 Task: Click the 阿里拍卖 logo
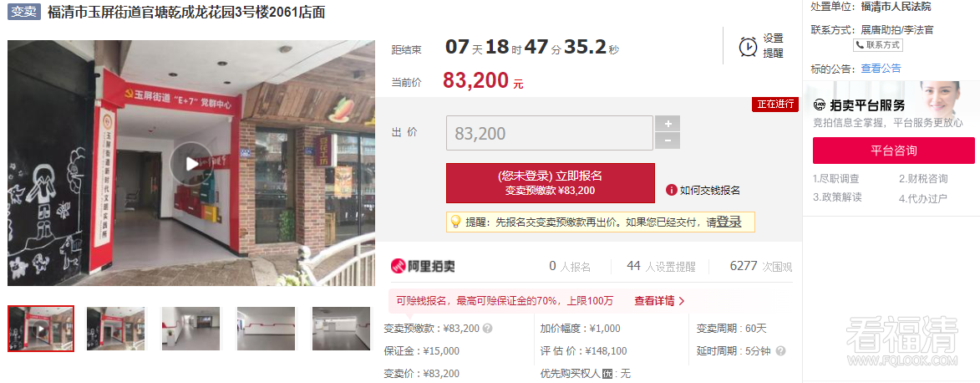coord(423,266)
